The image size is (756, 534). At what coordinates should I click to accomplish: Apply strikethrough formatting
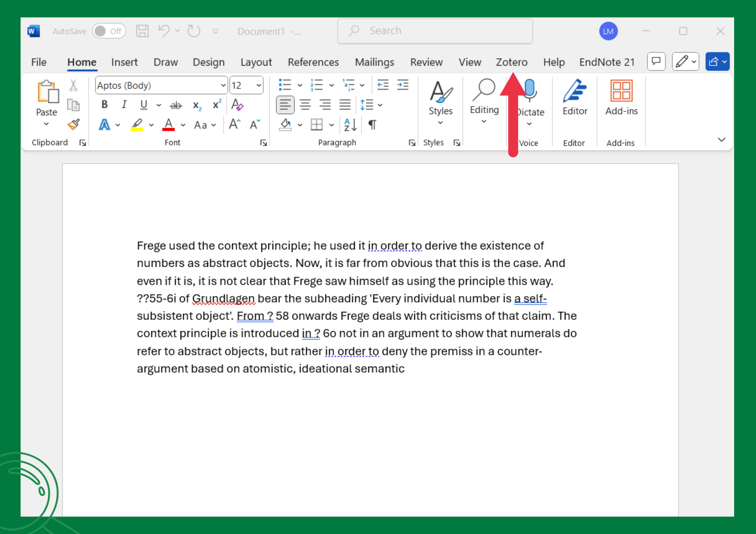[x=176, y=105]
